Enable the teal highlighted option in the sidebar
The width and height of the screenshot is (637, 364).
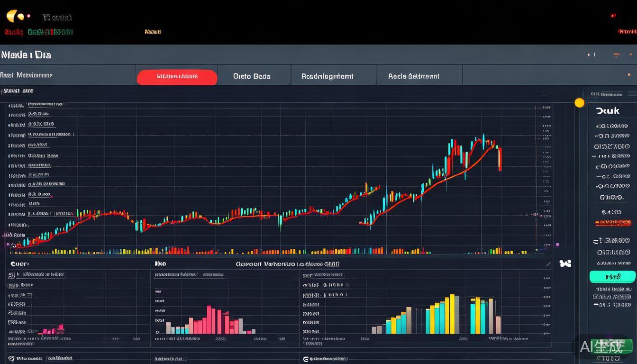pyautogui.click(x=613, y=276)
